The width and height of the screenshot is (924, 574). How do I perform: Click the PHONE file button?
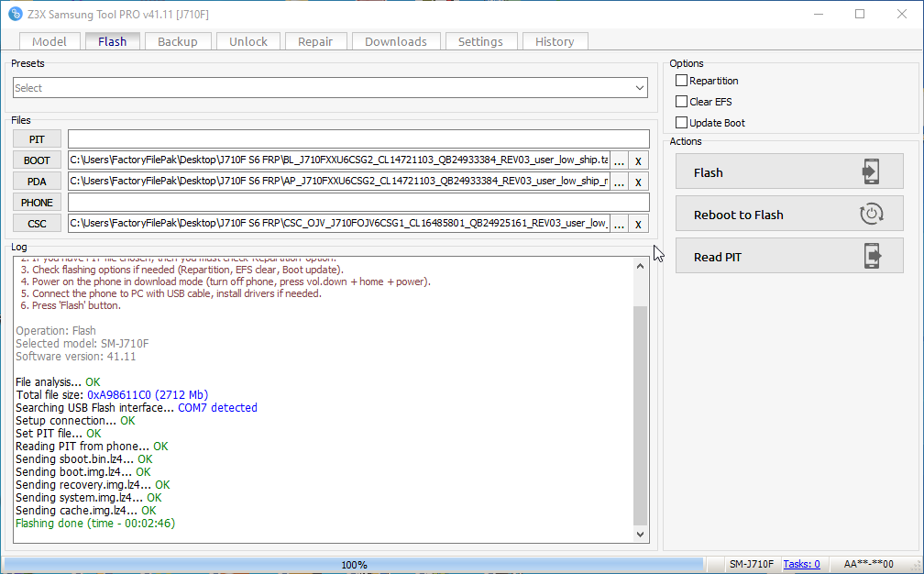37,202
